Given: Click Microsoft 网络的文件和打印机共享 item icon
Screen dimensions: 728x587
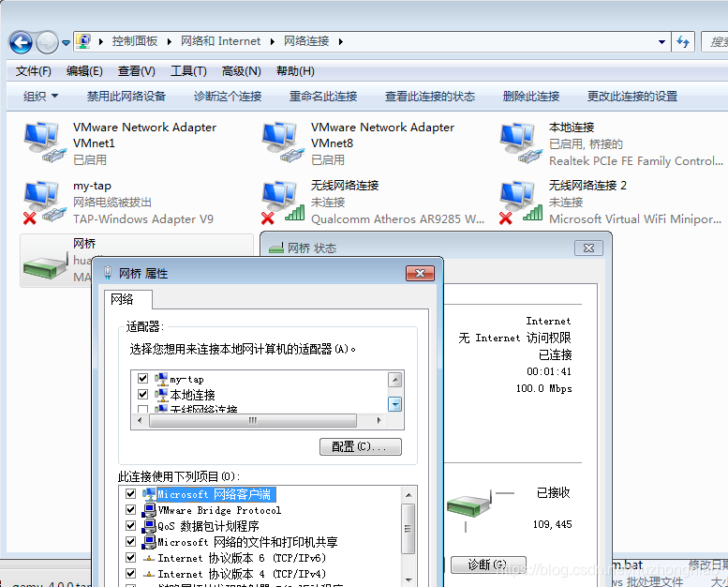Looking at the screenshot, I should click(x=149, y=541).
